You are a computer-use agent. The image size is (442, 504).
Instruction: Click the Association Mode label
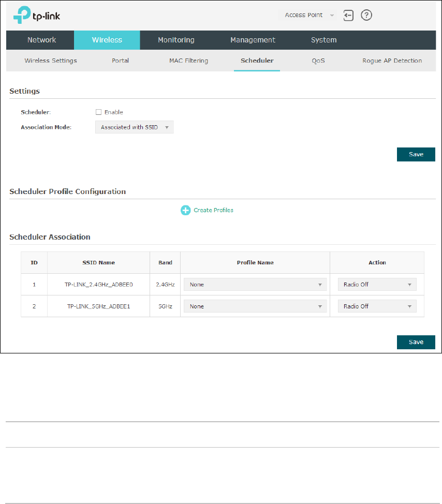tap(46, 127)
